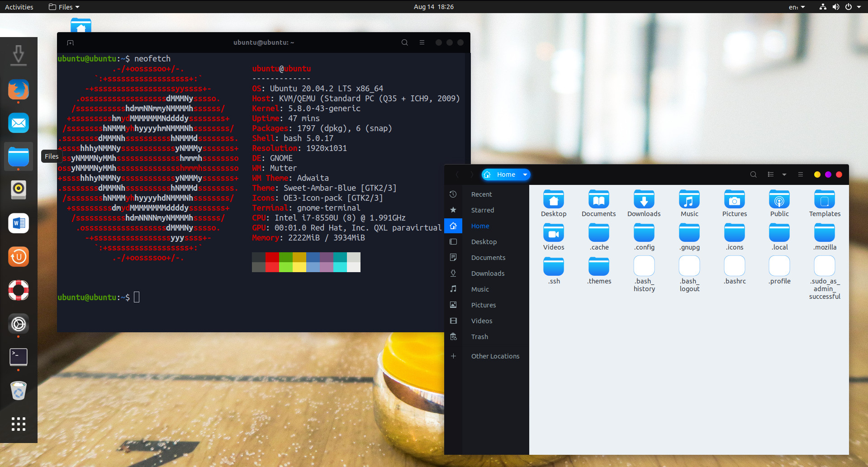Open view options dropdown arrow in Files
868x467 pixels.
(x=784, y=175)
